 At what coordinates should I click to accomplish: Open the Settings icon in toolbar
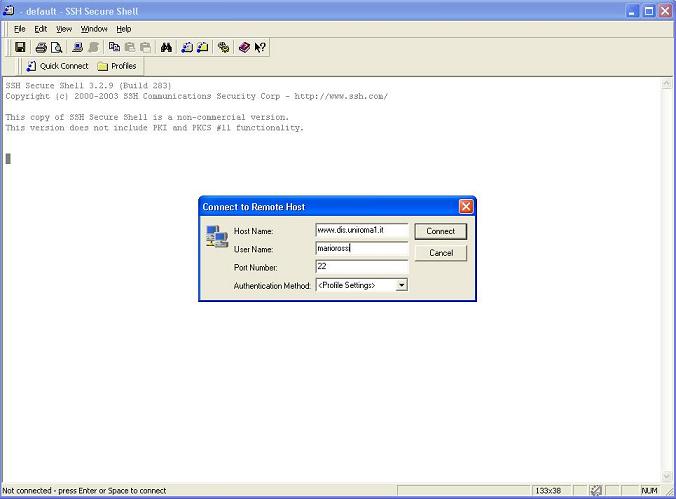224,47
